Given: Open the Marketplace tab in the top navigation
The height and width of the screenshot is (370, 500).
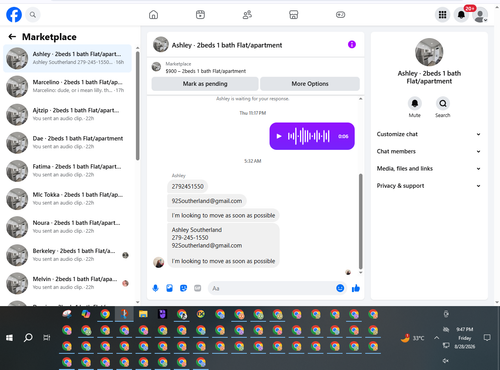Looking at the screenshot, I should pyautogui.click(x=293, y=15).
